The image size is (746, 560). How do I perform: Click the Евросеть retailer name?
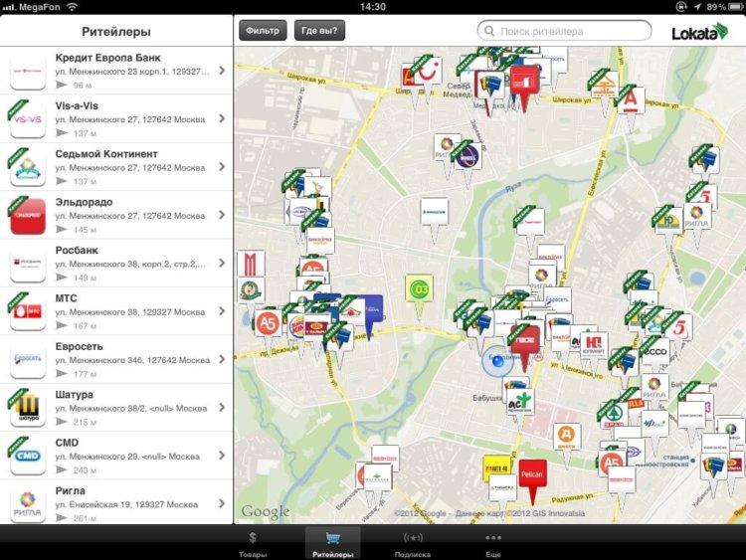(79, 346)
